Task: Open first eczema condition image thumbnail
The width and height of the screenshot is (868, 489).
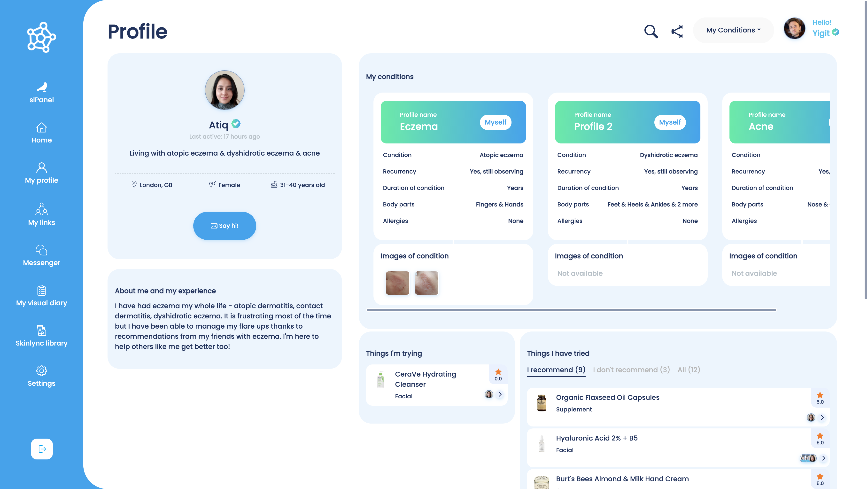Action: pyautogui.click(x=397, y=283)
